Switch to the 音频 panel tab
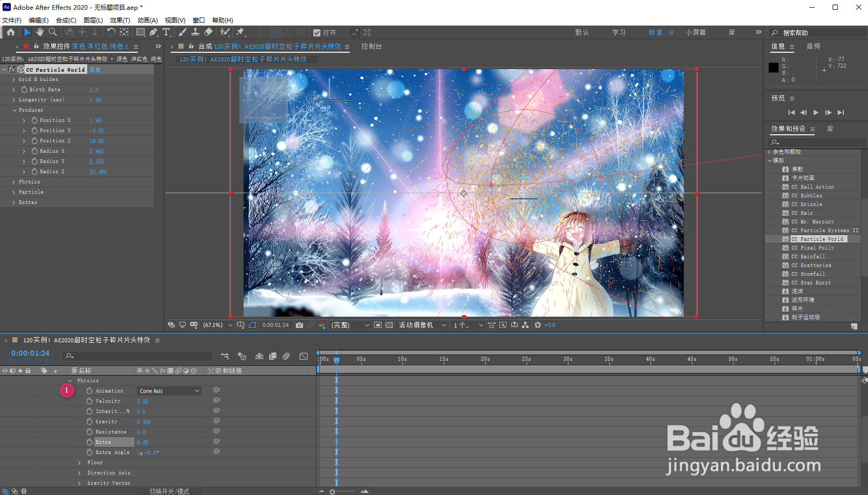The image size is (868, 495). pos(813,46)
